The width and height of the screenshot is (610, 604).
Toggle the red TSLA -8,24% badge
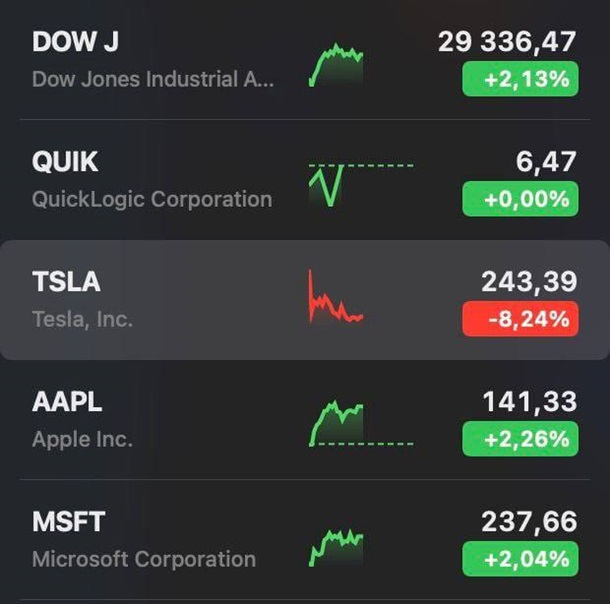pos(520,320)
